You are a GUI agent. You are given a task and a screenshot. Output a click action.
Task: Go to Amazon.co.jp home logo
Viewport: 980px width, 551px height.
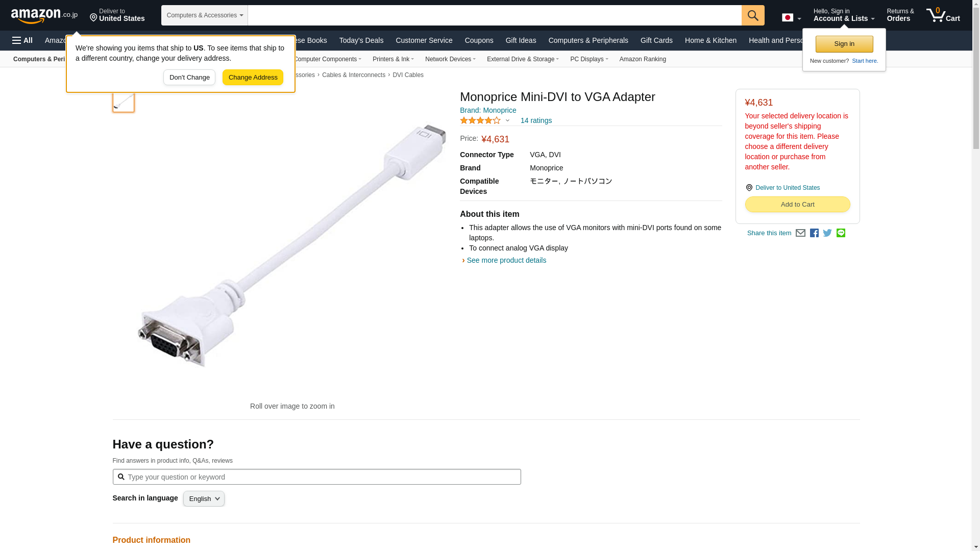pyautogui.click(x=44, y=15)
